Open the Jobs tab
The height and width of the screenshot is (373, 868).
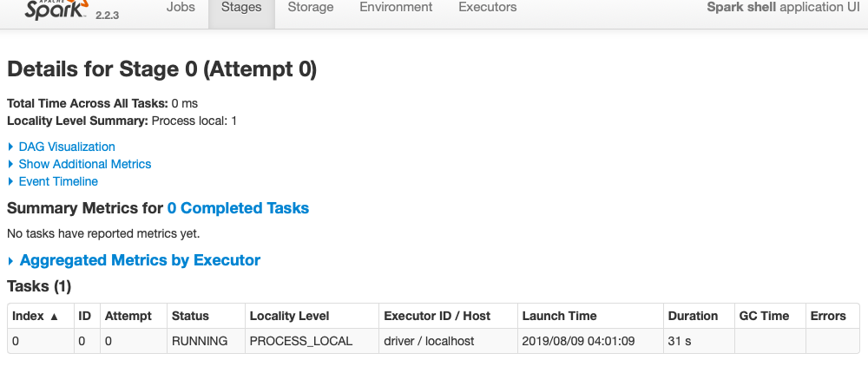tap(181, 7)
